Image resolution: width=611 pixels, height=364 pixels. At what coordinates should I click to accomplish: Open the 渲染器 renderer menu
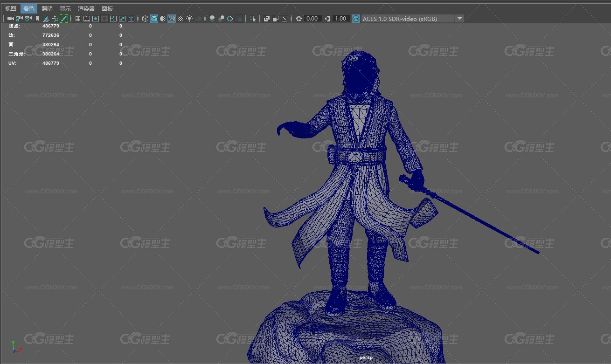86,8
